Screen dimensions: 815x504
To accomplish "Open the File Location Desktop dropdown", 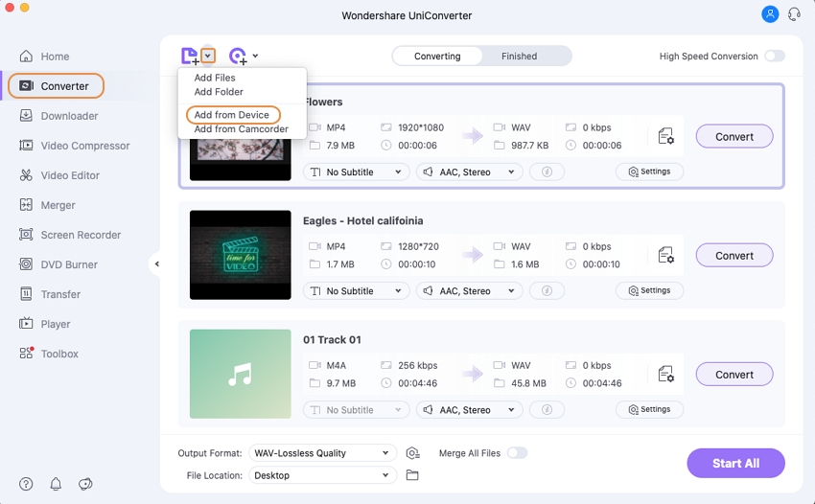I will tap(322, 475).
